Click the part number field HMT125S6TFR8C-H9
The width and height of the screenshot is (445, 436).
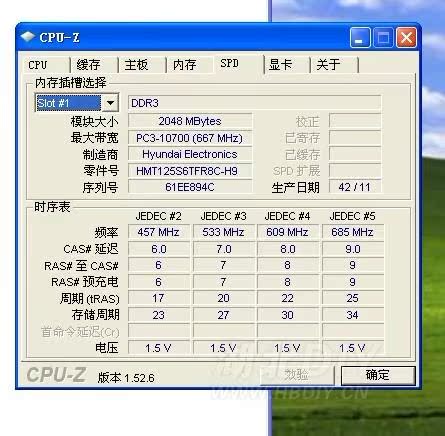(x=190, y=171)
